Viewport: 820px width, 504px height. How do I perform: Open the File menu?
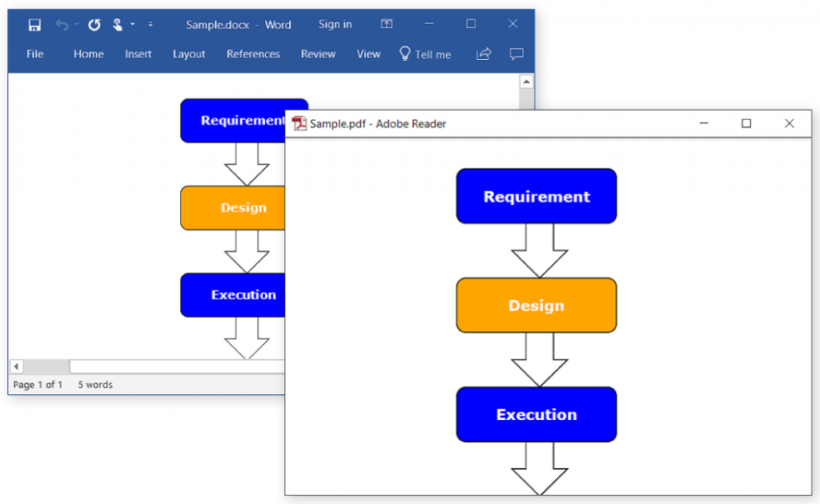[34, 54]
